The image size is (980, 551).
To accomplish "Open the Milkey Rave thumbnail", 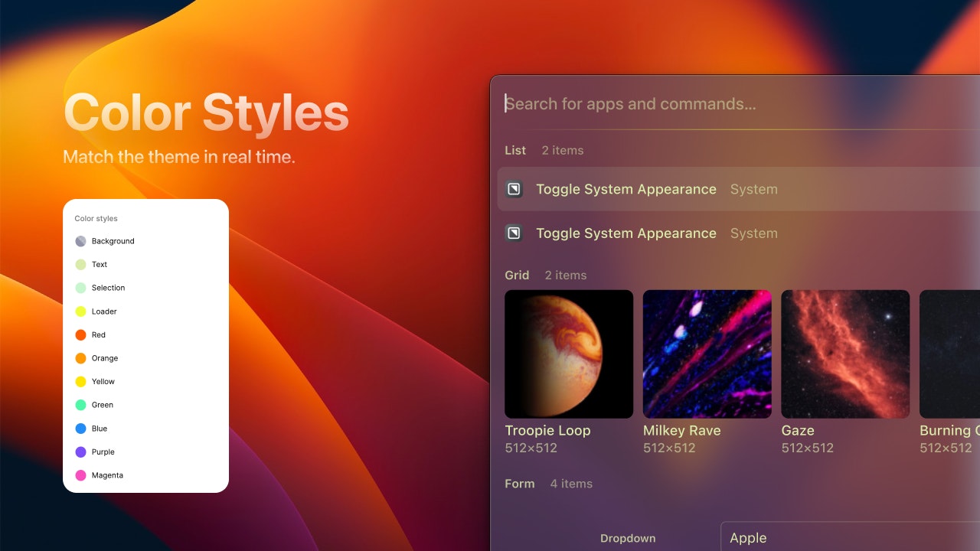I will tap(707, 354).
